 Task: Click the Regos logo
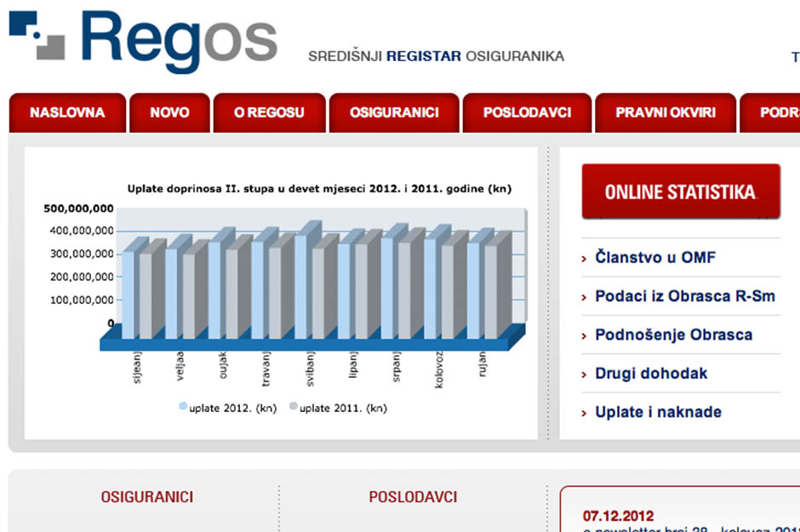[143, 42]
